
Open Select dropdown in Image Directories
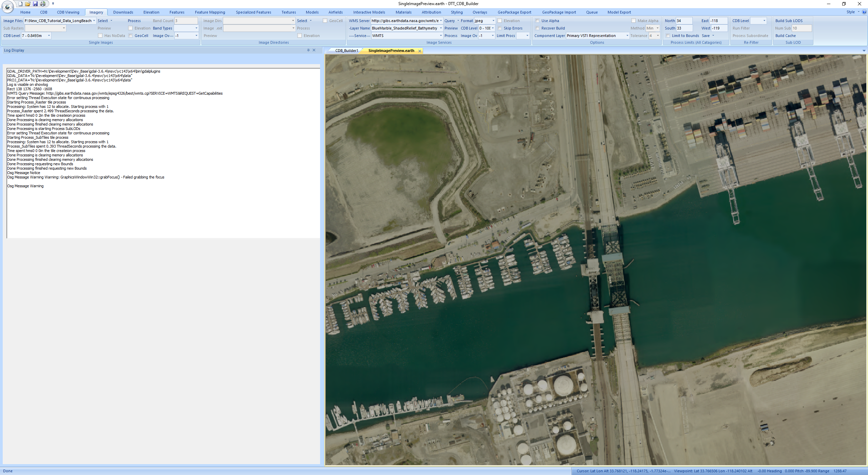[304, 21]
